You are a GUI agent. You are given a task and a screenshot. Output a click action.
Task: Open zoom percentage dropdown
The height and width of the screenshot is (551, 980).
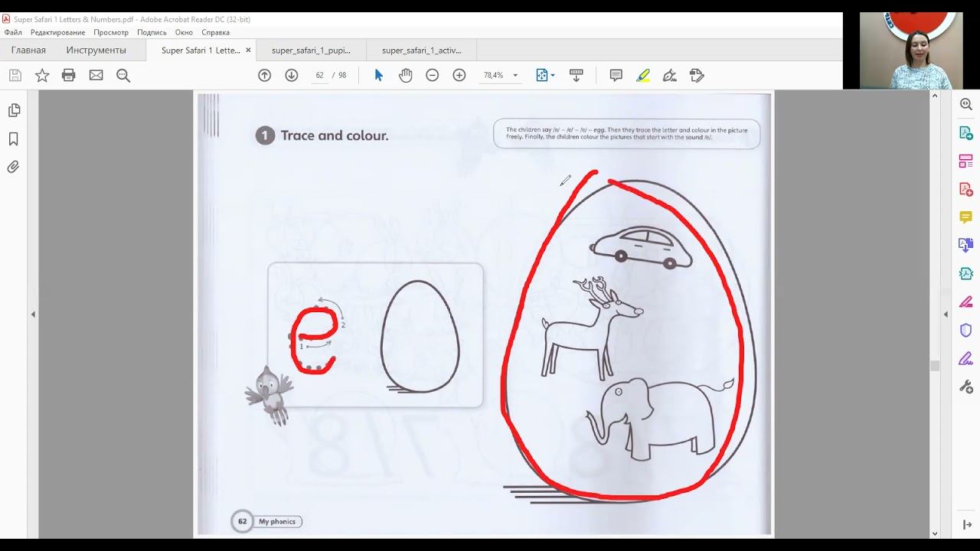515,75
